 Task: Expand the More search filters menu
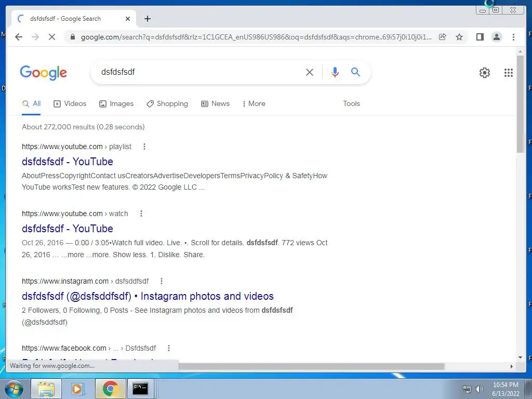pyautogui.click(x=254, y=104)
